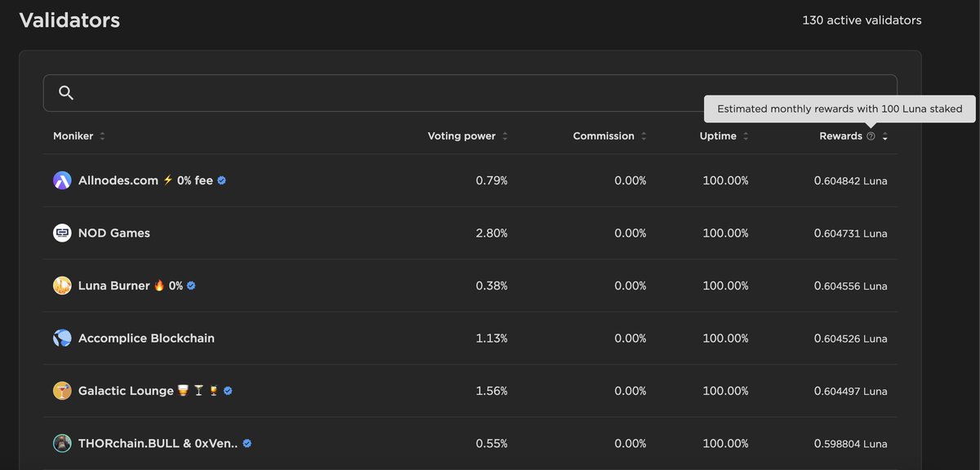Open NOD Games validator logo
Screen dimensions: 980x470
62,233
